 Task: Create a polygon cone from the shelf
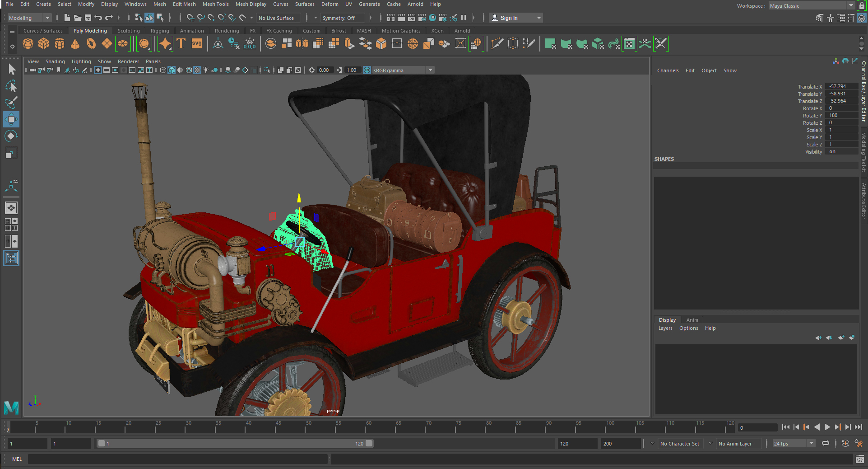pyautogui.click(x=75, y=44)
